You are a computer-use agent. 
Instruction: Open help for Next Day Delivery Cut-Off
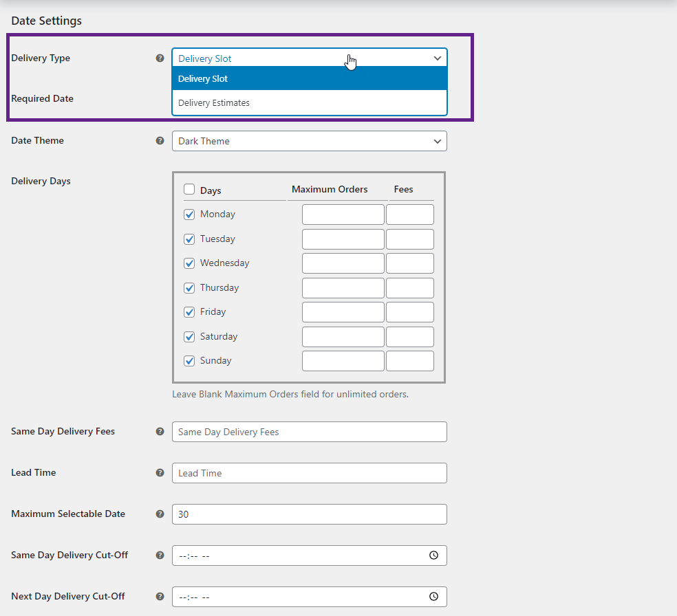pos(160,597)
